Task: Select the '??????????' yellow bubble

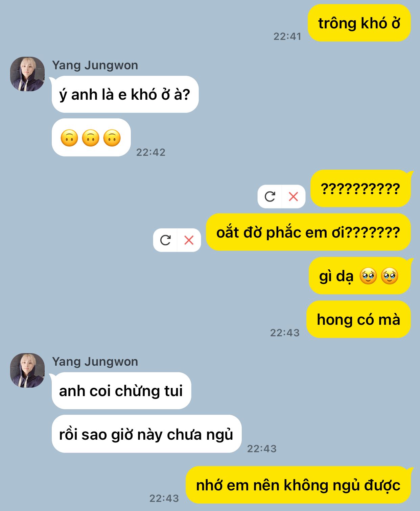Action: point(361,188)
